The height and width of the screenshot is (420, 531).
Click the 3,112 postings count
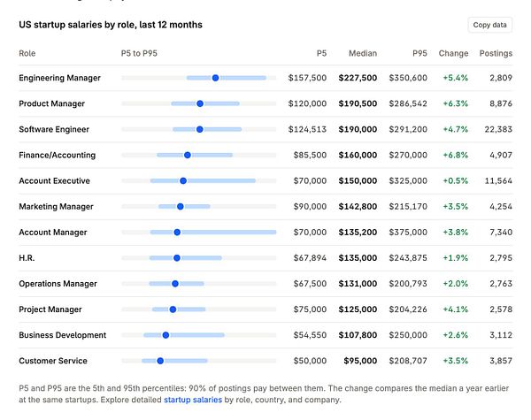(501, 335)
